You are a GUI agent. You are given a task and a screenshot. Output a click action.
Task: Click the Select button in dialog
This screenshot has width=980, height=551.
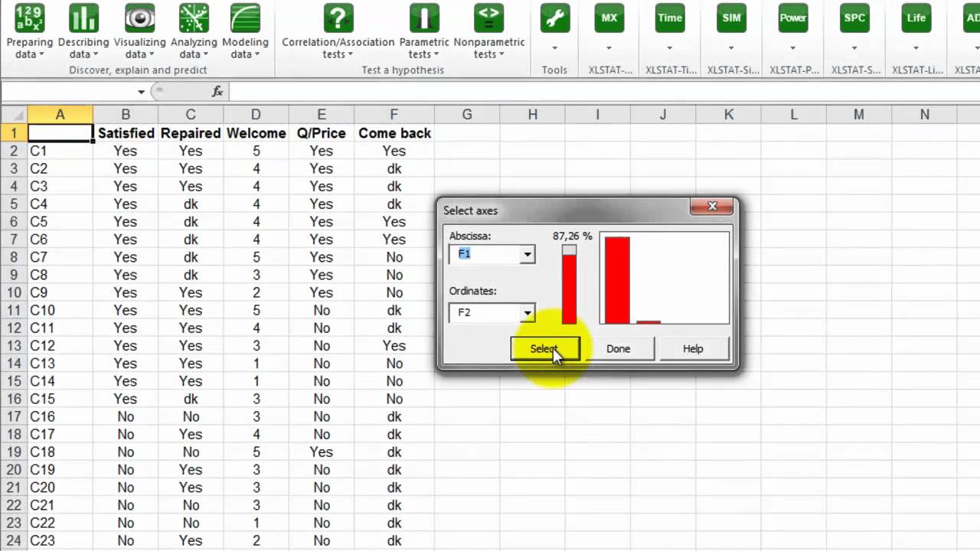point(544,349)
